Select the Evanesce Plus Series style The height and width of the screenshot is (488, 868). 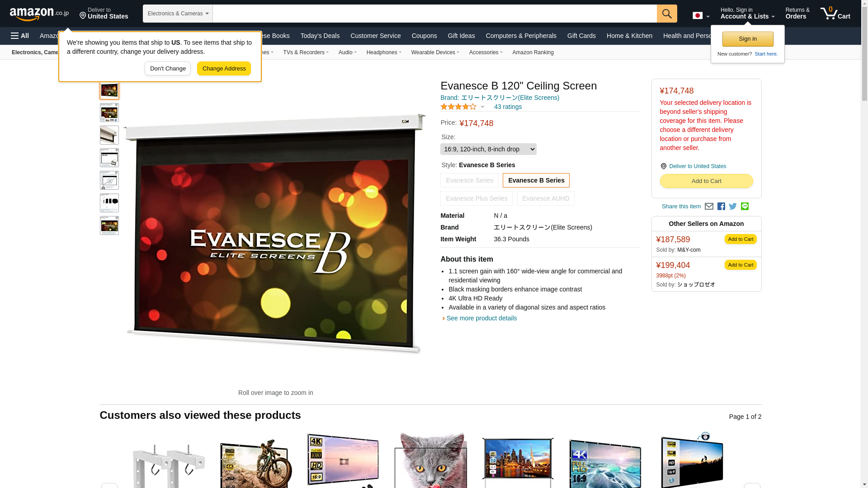coord(476,198)
